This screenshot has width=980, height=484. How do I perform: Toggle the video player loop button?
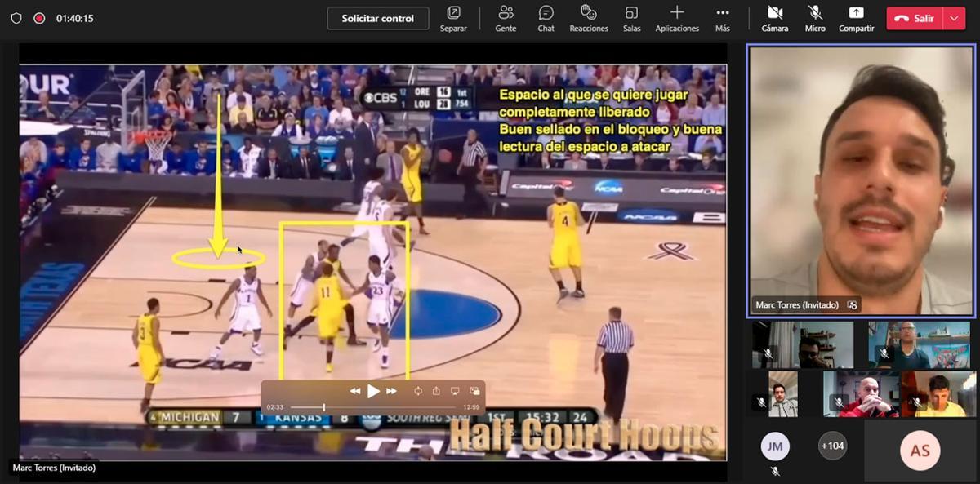click(x=417, y=391)
